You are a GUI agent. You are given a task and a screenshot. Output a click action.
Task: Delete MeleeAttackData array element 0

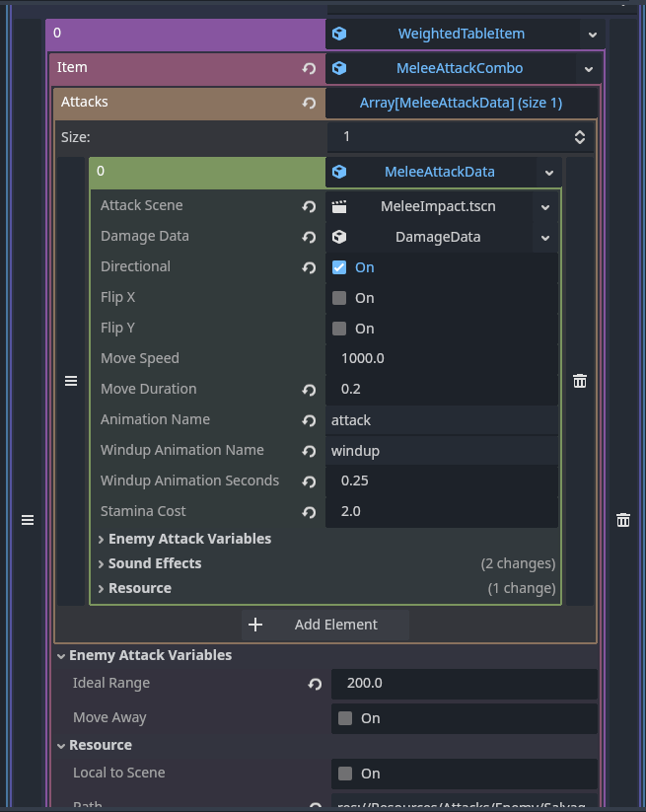(x=580, y=381)
